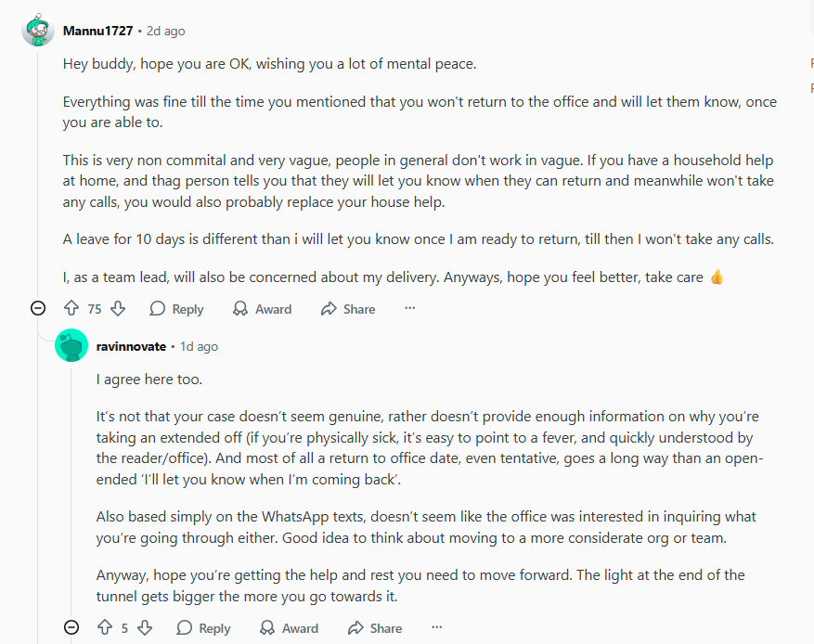Reply to Mannu1727's comment

(x=176, y=309)
